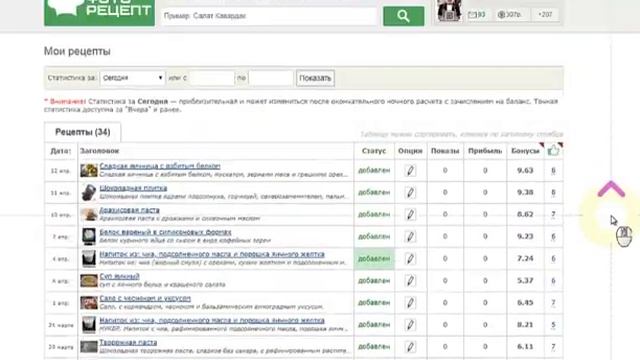This screenshot has height=360, width=640.
Task: Open the thumbnail of Сладкая яичница recipe
Action: coord(89,170)
